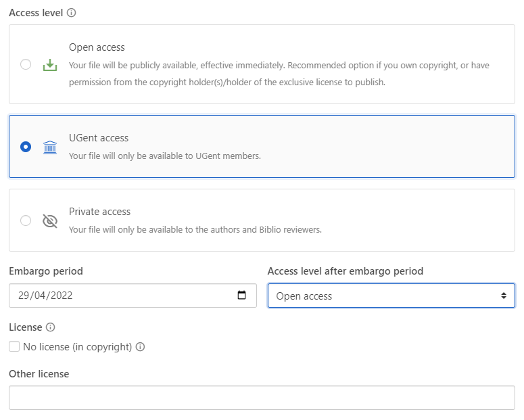Select the UGent access radio button
524x420 pixels.
coord(26,147)
